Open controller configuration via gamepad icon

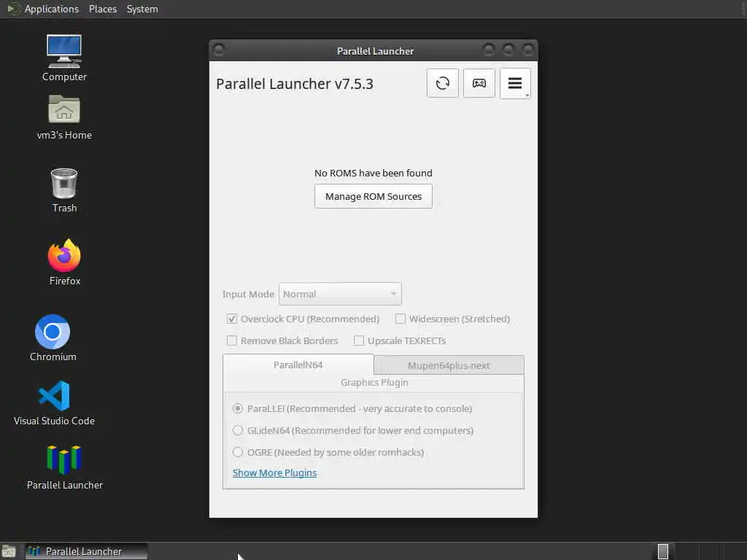(479, 83)
